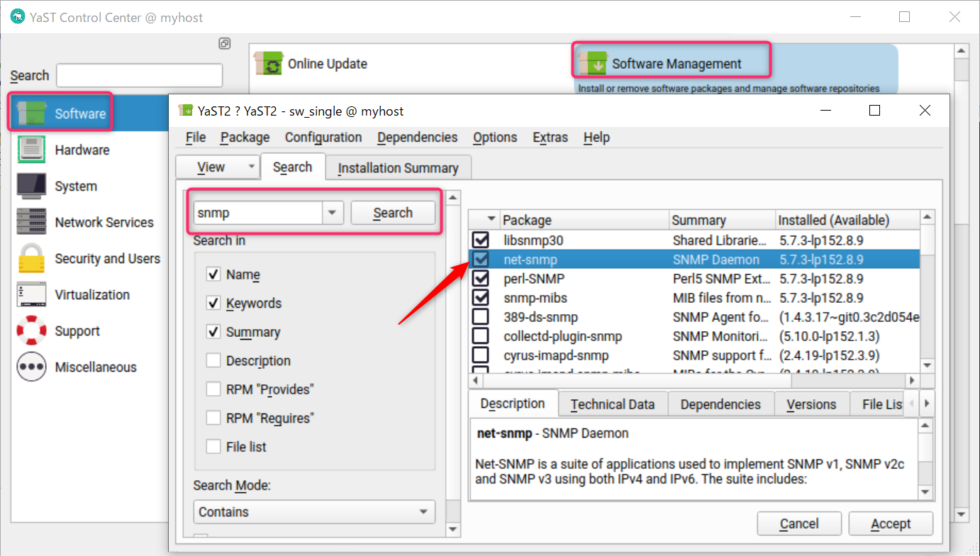
Task: Toggle the net-snmp package checkbox
Action: tap(481, 260)
